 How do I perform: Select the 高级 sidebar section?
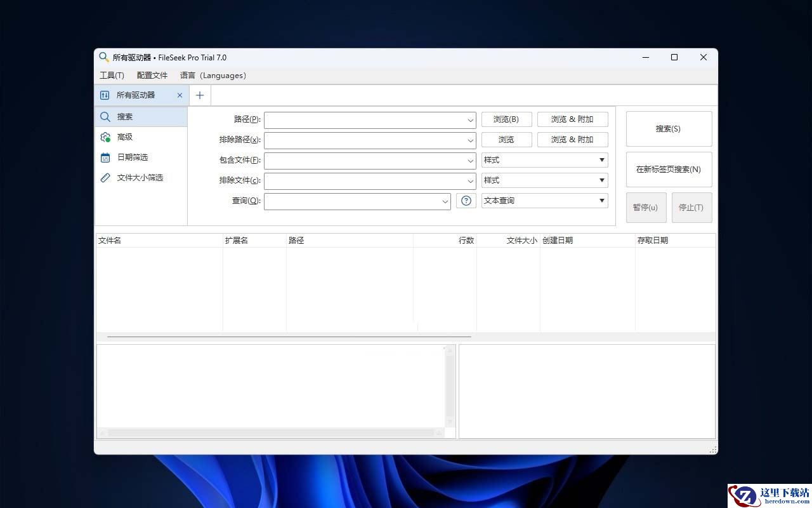coord(141,137)
